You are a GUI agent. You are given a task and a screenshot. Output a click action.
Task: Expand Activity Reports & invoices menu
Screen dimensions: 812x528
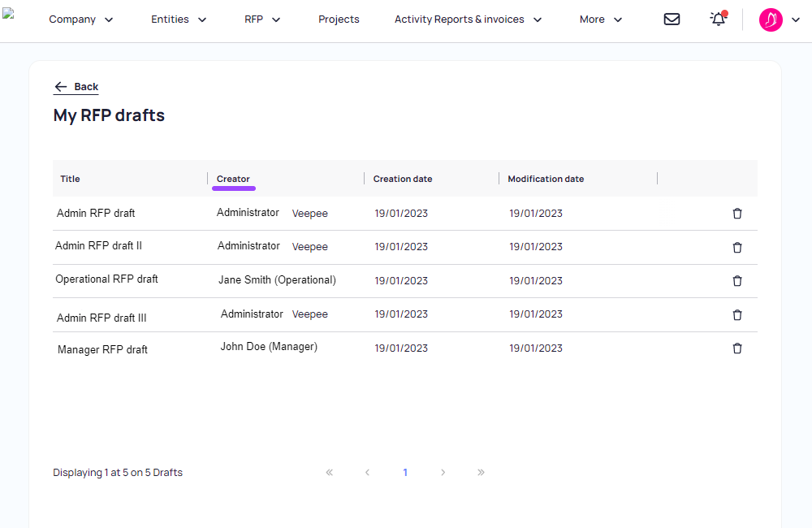click(x=469, y=19)
